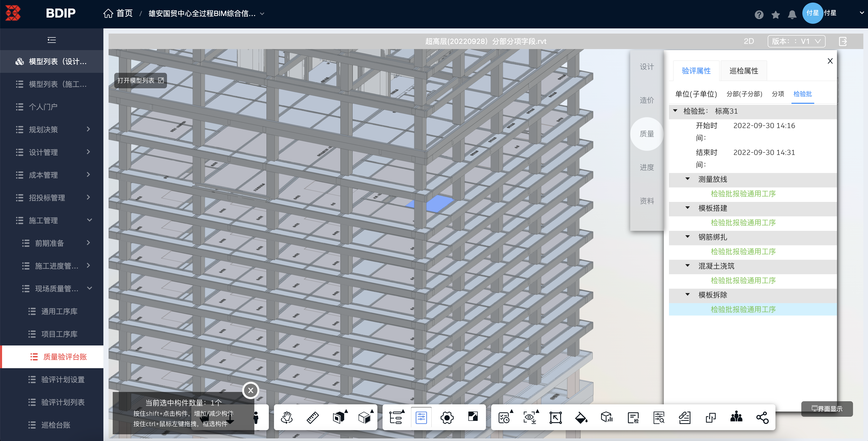Viewport: 868px width, 441px height.
Task: Click the 付星 user avatar
Action: (812, 13)
